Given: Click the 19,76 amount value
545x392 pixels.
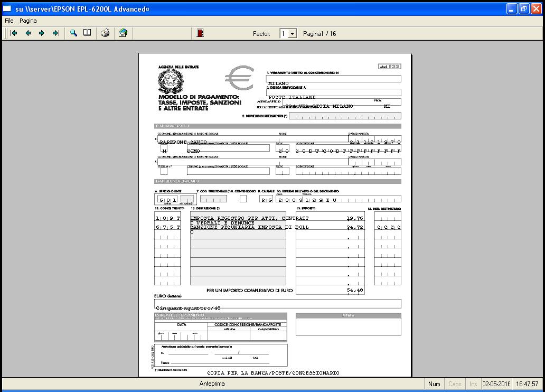Looking at the screenshot, I should 355,218.
